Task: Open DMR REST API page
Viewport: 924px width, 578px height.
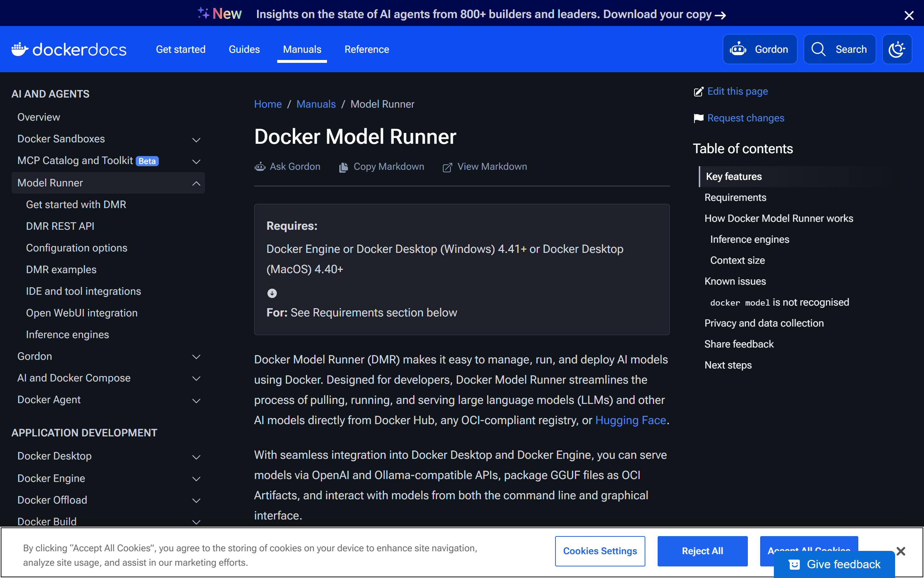Action: tap(60, 226)
